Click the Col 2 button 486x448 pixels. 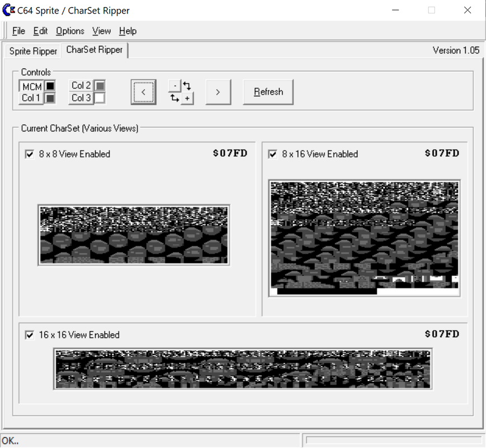tap(81, 86)
